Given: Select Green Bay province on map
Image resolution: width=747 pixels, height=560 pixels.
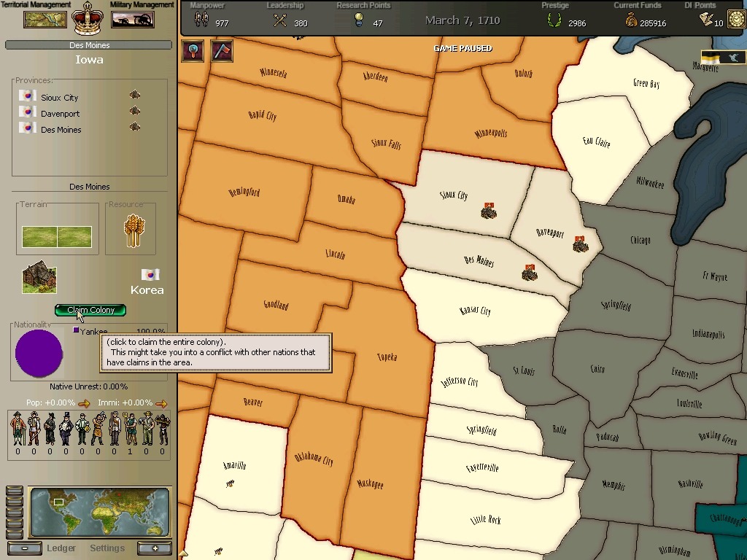Looking at the screenshot, I should click(646, 83).
